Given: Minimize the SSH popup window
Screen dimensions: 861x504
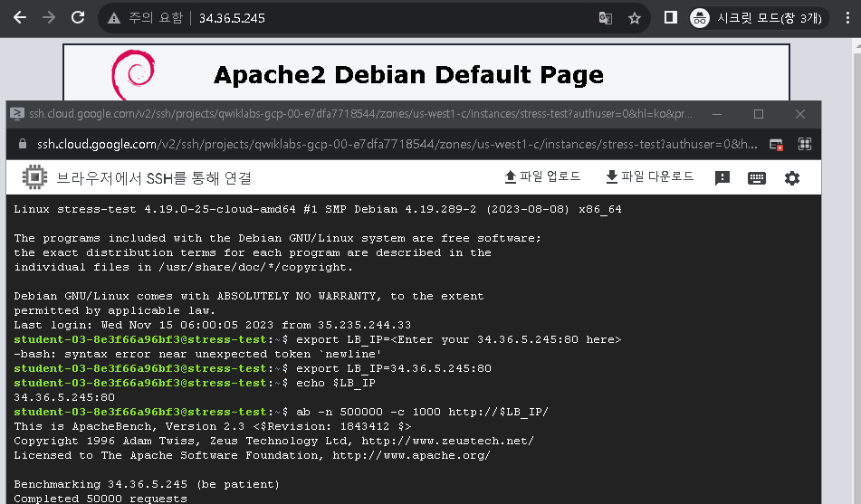Looking at the screenshot, I should pyautogui.click(x=716, y=114).
